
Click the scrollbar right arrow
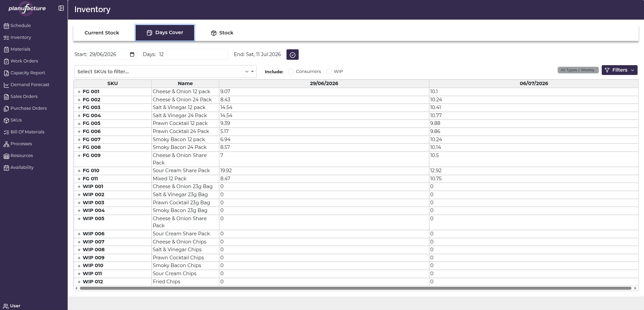click(x=635, y=288)
